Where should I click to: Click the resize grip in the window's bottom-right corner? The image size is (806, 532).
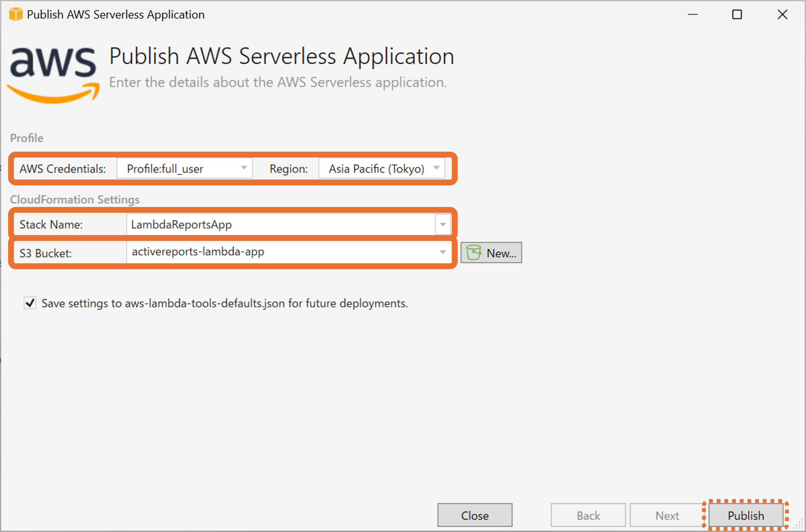(798, 524)
